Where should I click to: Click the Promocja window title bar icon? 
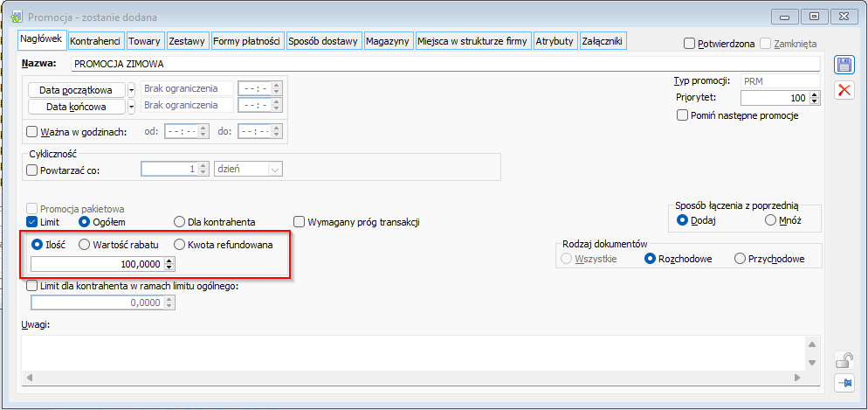click(17, 17)
